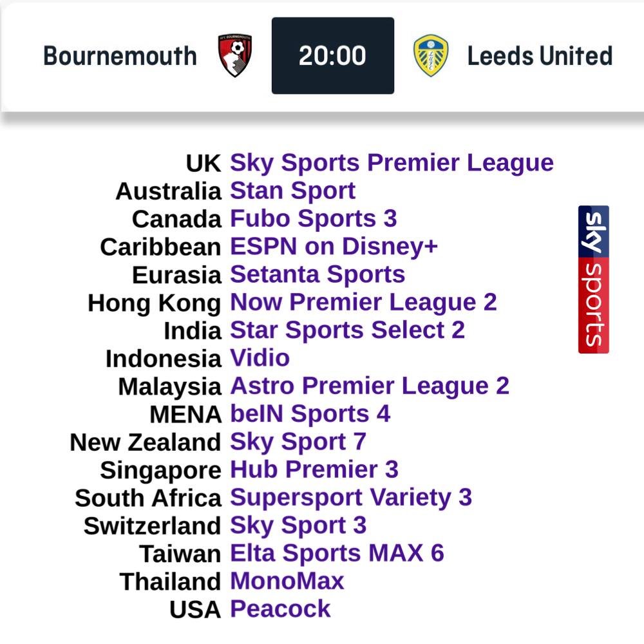Open the Bournemouth team name
The height and width of the screenshot is (644, 644).
[120, 56]
